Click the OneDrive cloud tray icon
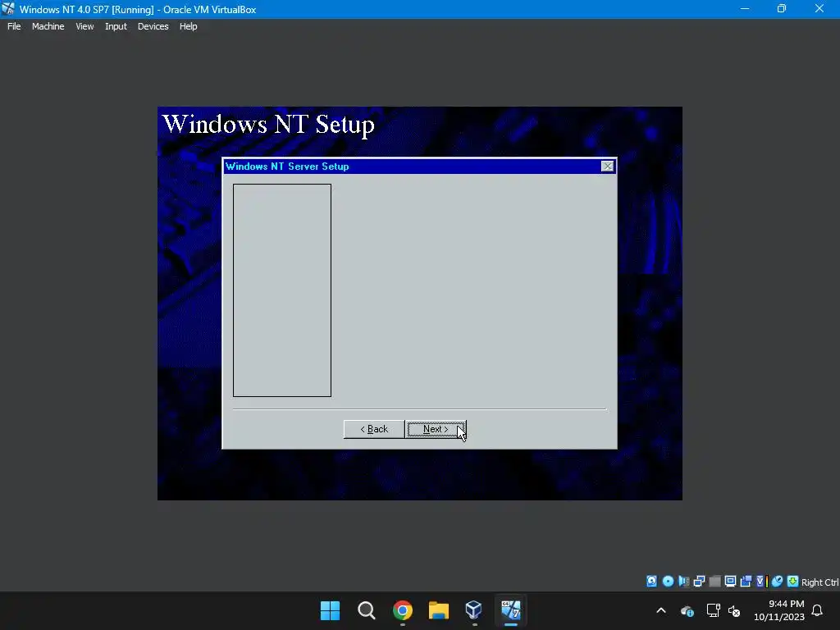This screenshot has height=630, width=840. pyautogui.click(x=687, y=610)
